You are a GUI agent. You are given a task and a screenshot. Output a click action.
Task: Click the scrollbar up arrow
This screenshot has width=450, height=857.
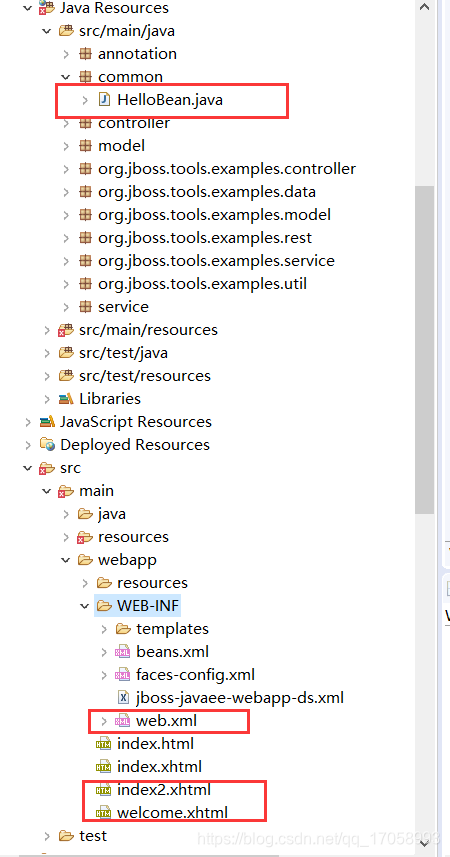[x=424, y=7]
